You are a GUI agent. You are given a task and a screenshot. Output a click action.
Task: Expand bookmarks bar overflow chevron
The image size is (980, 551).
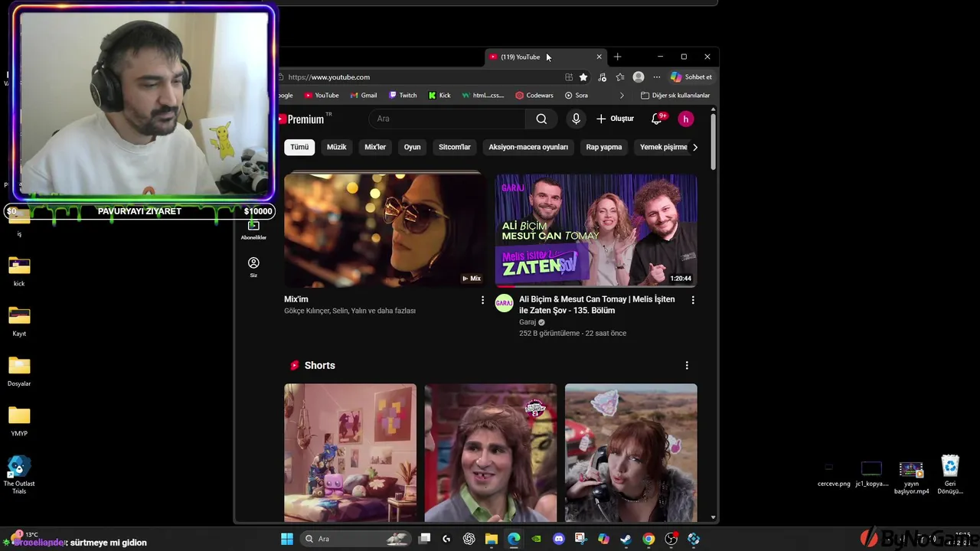[622, 96]
